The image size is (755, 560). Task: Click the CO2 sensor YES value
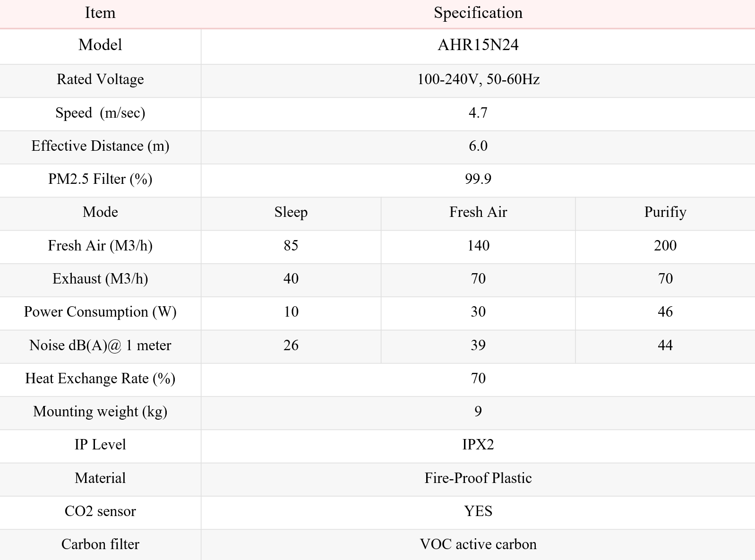coord(478,511)
